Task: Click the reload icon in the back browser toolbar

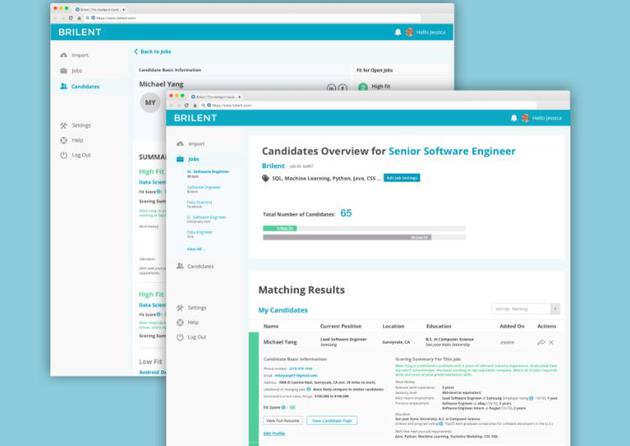Action: coord(71,18)
